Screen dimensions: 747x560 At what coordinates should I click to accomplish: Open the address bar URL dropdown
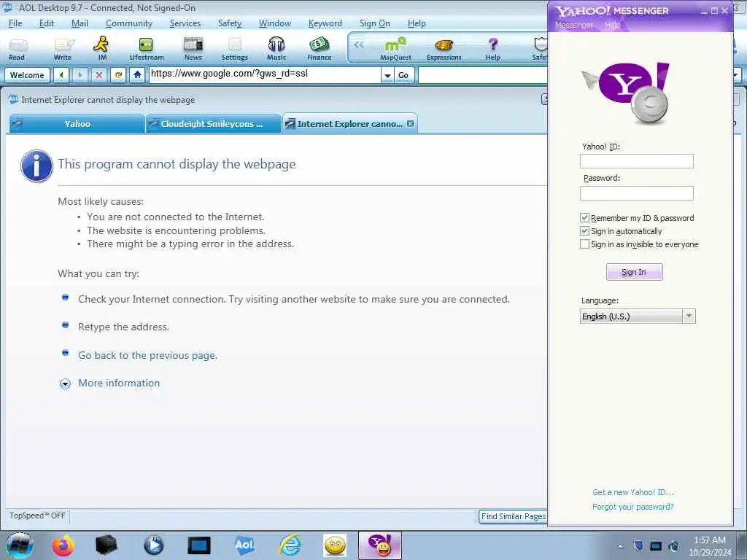pyautogui.click(x=387, y=75)
